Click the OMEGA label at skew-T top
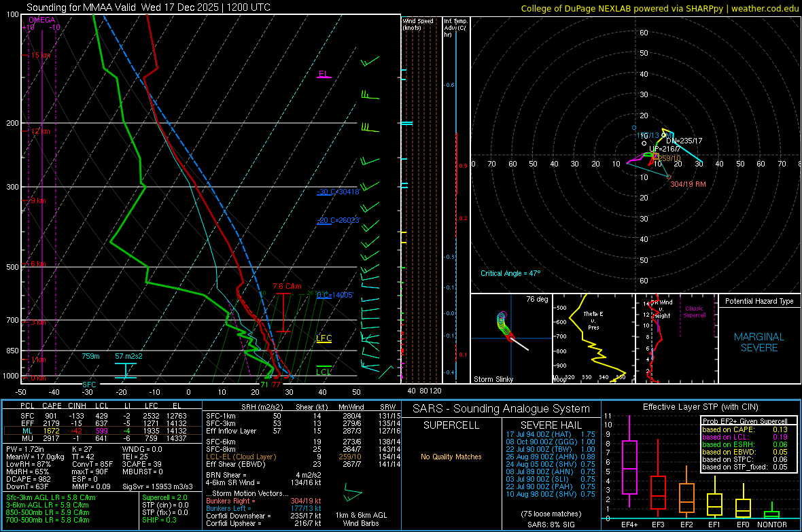The height and width of the screenshot is (532, 802). (42, 20)
